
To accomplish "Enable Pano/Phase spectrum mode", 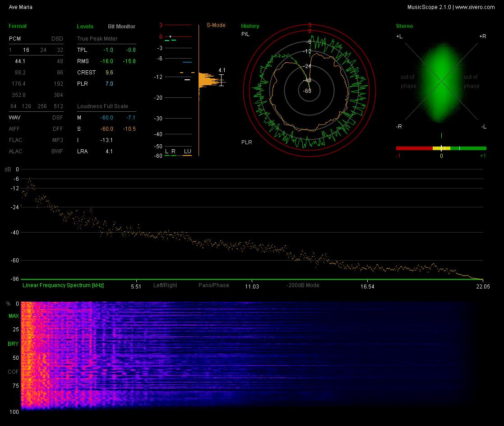I will tap(214, 285).
